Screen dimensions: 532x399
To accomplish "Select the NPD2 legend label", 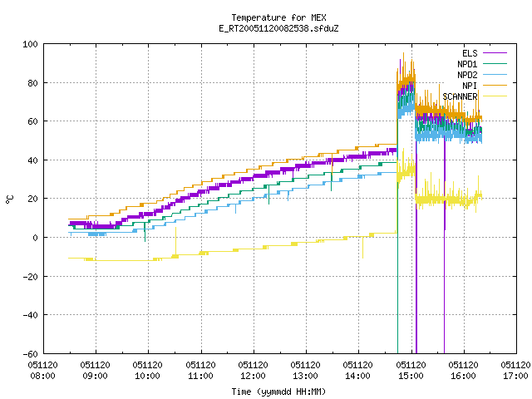I will 467,75.
